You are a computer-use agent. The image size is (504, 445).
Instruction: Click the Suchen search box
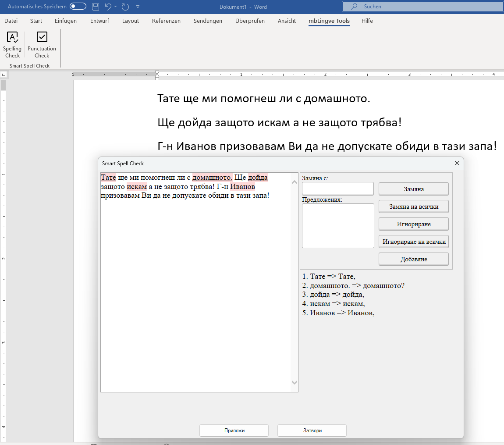pyautogui.click(x=422, y=7)
